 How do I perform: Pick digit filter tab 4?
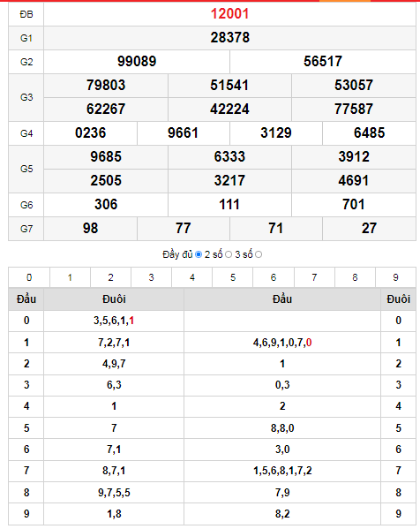(x=192, y=277)
